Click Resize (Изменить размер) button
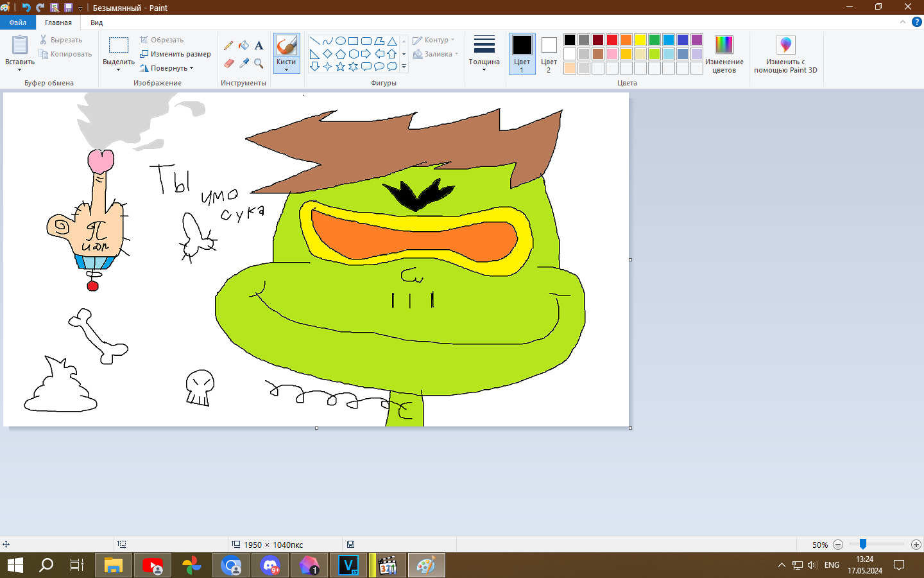The height and width of the screenshot is (578, 924). [x=176, y=54]
